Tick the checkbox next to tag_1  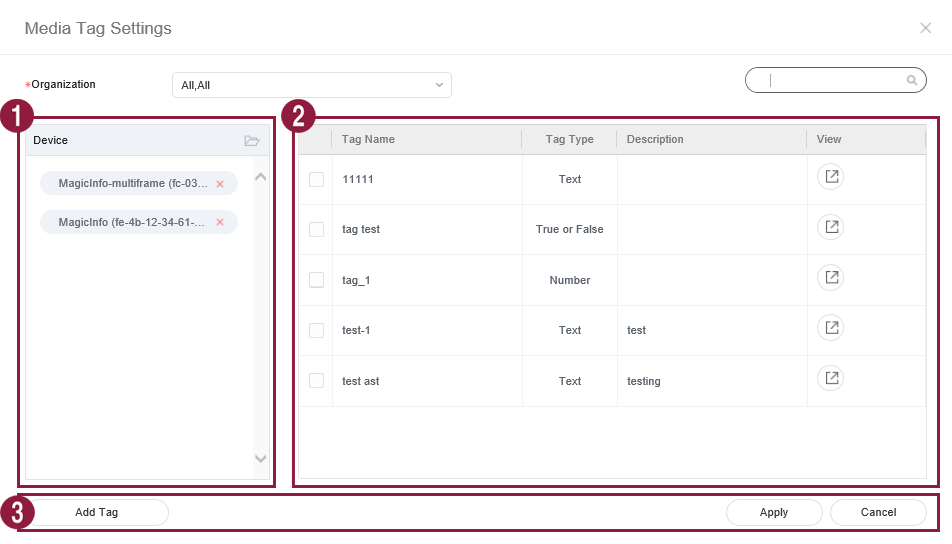click(x=316, y=280)
